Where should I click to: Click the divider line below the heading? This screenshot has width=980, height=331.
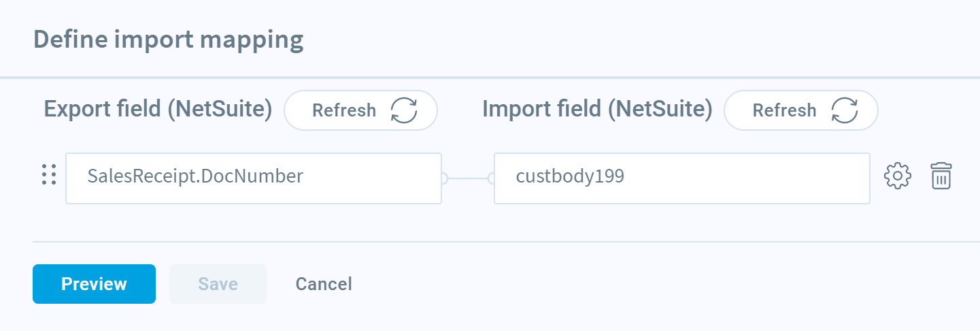pyautogui.click(x=490, y=77)
